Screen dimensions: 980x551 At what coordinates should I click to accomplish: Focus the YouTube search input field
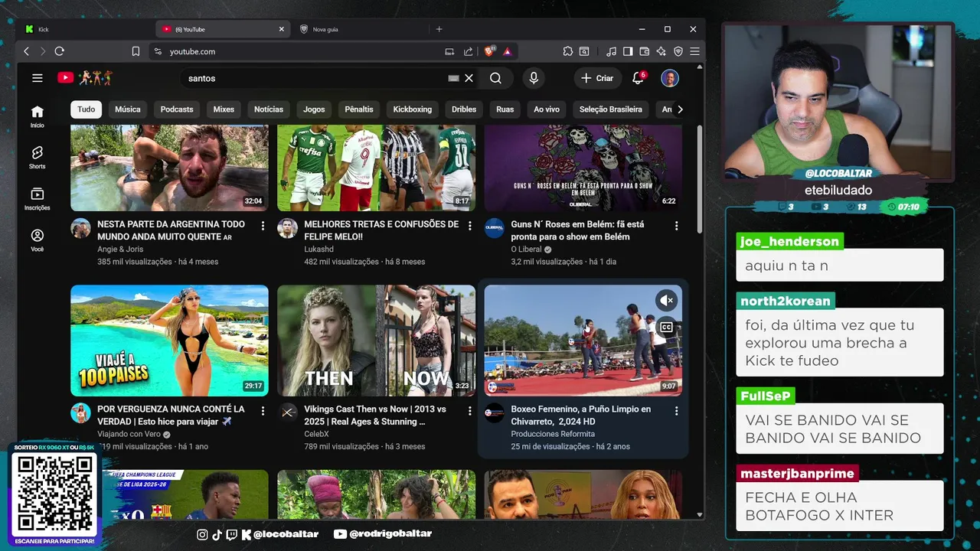point(315,78)
